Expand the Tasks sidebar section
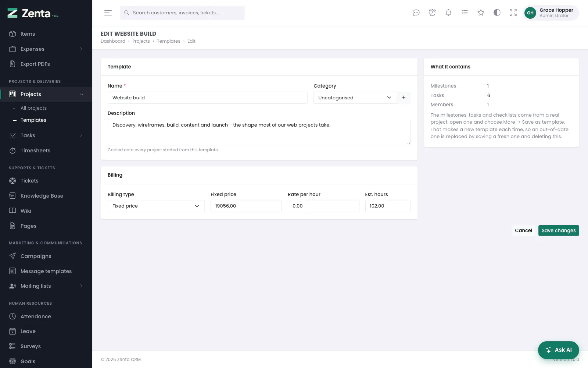This screenshot has height=368, width=588. click(x=46, y=135)
